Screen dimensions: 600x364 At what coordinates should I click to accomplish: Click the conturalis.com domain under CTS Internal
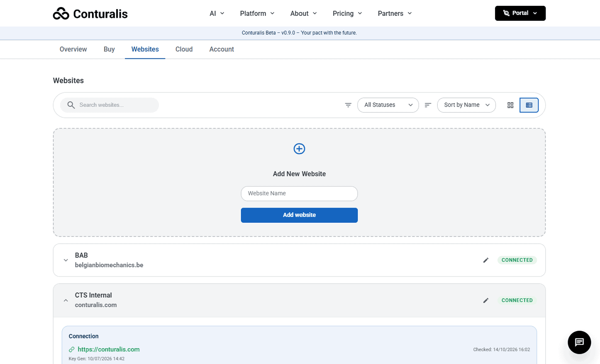[96, 305]
